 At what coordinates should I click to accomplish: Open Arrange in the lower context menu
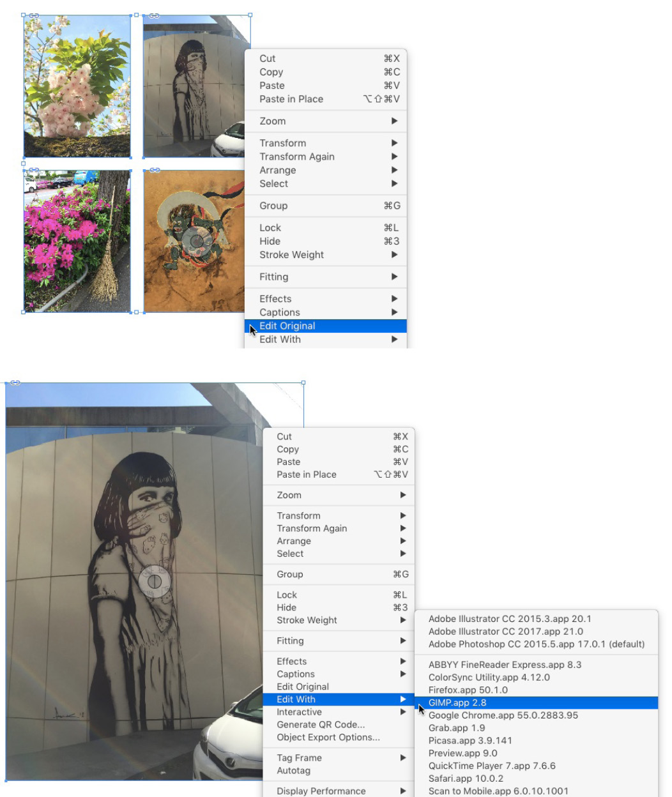339,541
